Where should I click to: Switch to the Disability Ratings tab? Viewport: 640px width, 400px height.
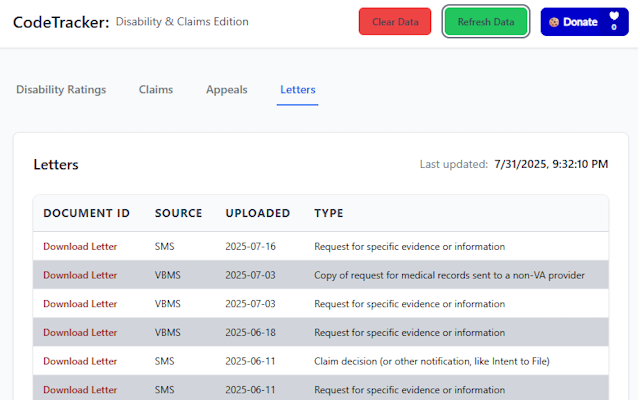[61, 89]
